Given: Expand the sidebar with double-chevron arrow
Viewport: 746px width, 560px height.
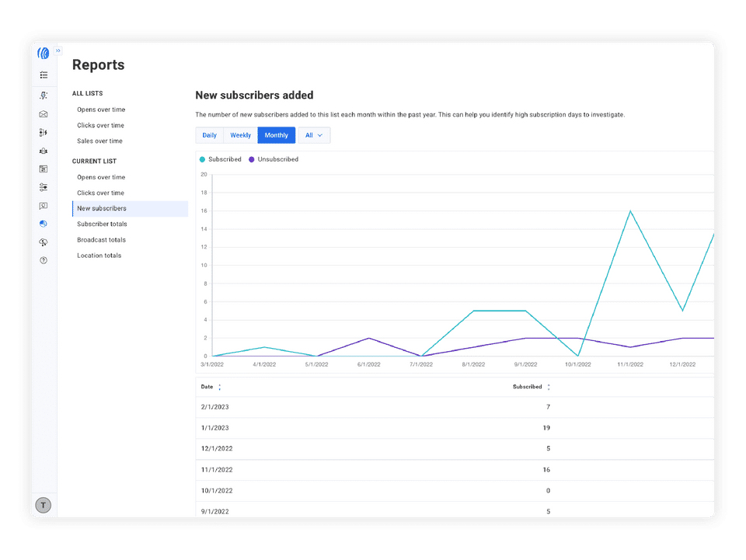Looking at the screenshot, I should [58, 50].
